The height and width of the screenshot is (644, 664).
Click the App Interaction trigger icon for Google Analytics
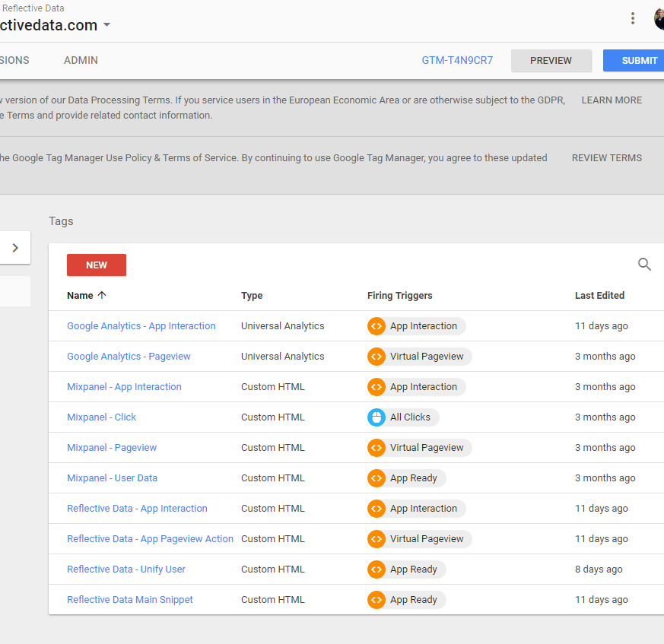point(376,326)
